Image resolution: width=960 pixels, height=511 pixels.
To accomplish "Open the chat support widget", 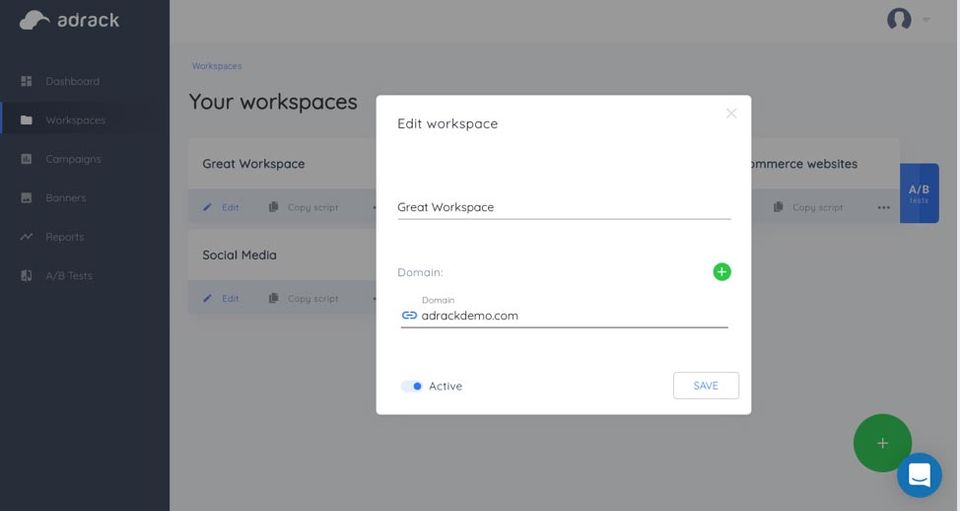I will point(920,475).
